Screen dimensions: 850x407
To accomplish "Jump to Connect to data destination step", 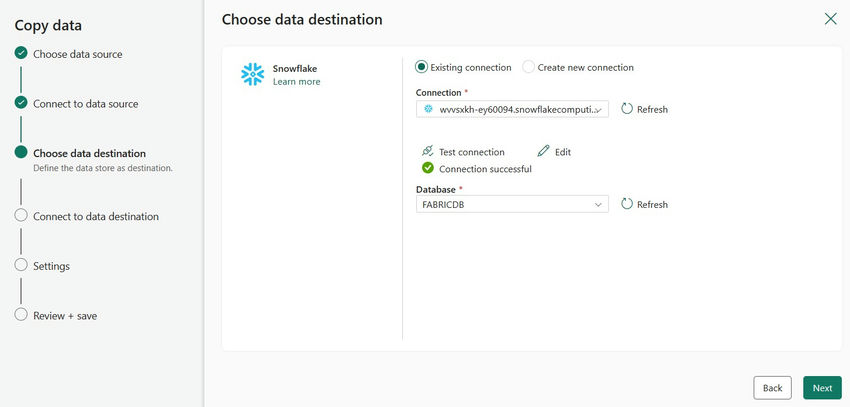I will [96, 216].
